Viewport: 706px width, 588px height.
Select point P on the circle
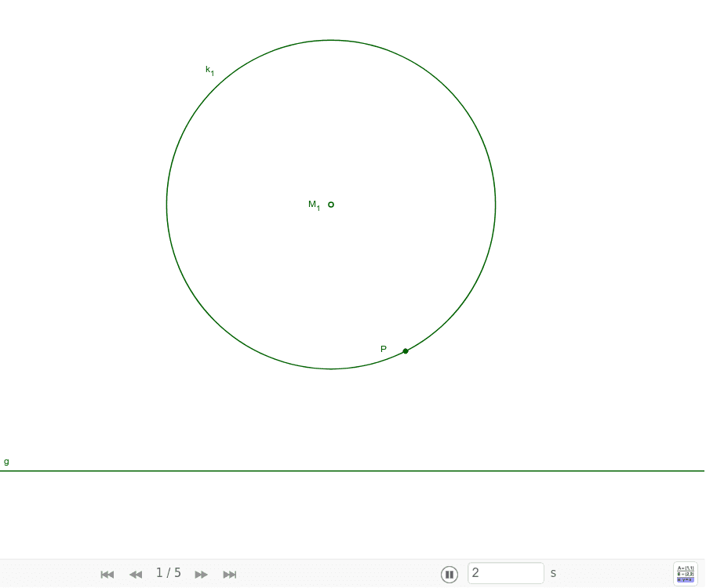pyautogui.click(x=406, y=351)
